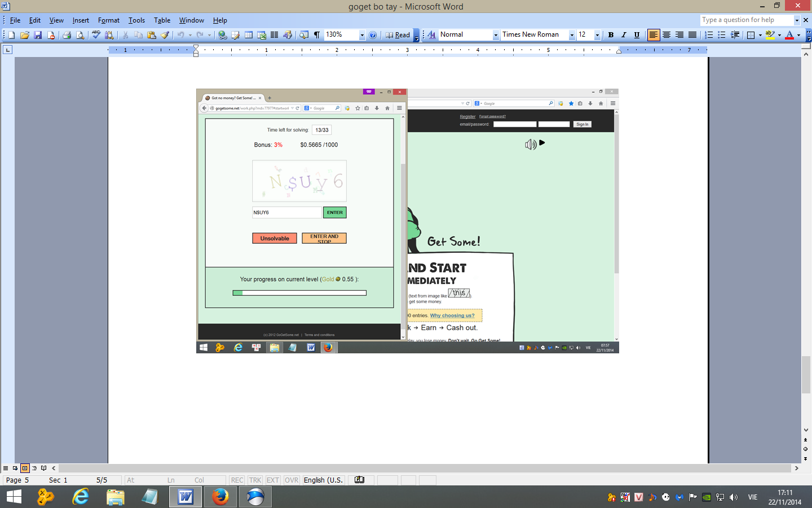Open the Borders dropdown arrow
This screenshot has width=812, height=508.
pyautogui.click(x=760, y=35)
